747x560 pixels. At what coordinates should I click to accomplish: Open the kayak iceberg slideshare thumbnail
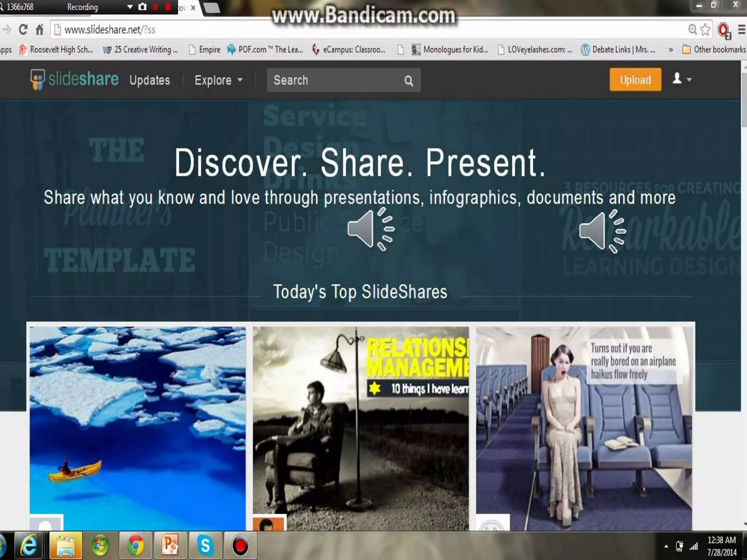pos(138,427)
